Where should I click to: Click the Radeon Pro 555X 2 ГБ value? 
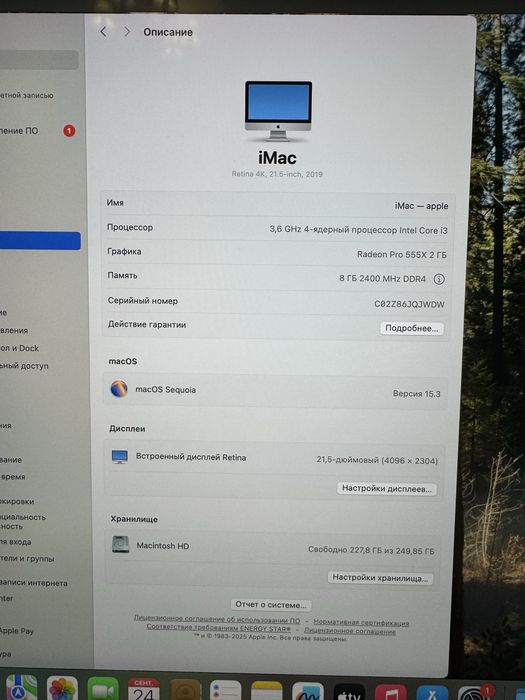(402, 254)
